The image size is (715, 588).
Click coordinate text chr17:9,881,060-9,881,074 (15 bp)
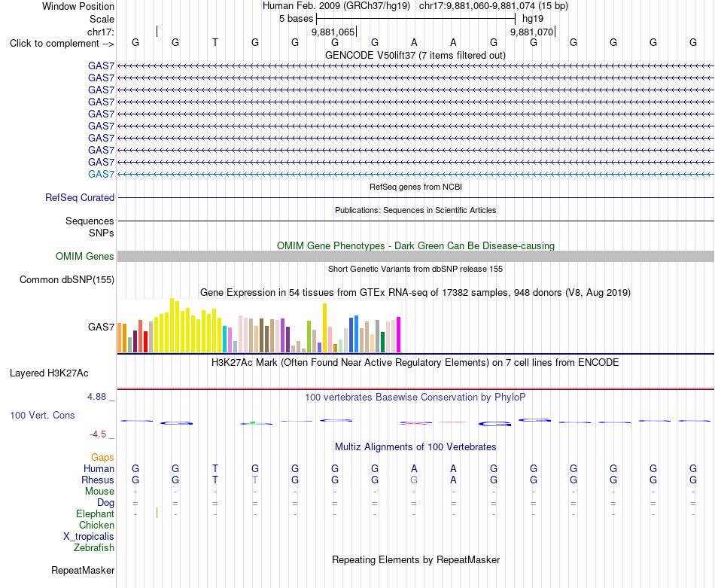pos(494,6)
